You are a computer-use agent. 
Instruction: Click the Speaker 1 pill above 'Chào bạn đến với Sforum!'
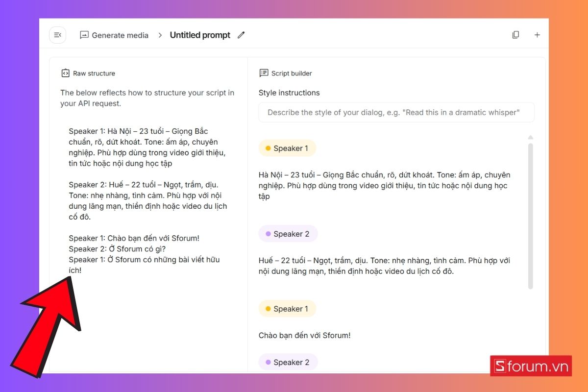tap(287, 309)
